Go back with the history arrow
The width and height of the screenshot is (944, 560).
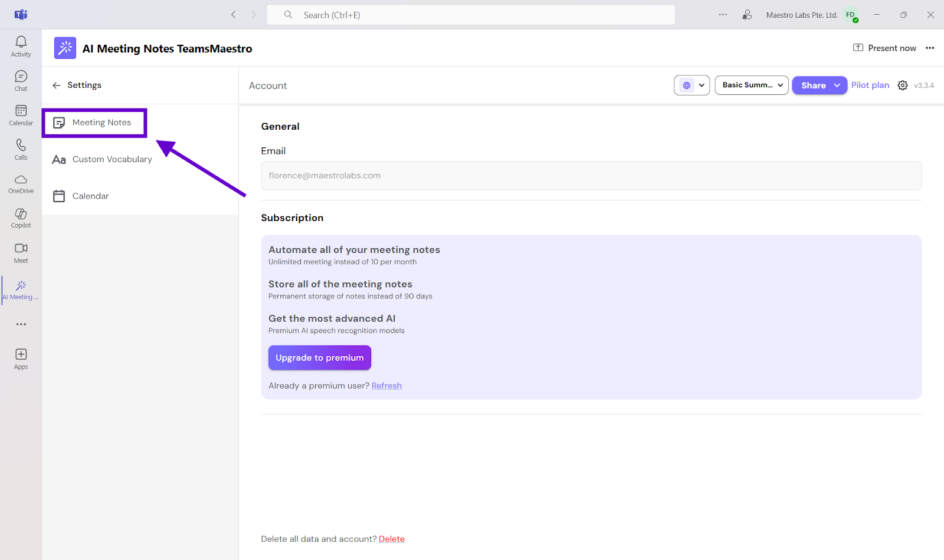click(234, 15)
